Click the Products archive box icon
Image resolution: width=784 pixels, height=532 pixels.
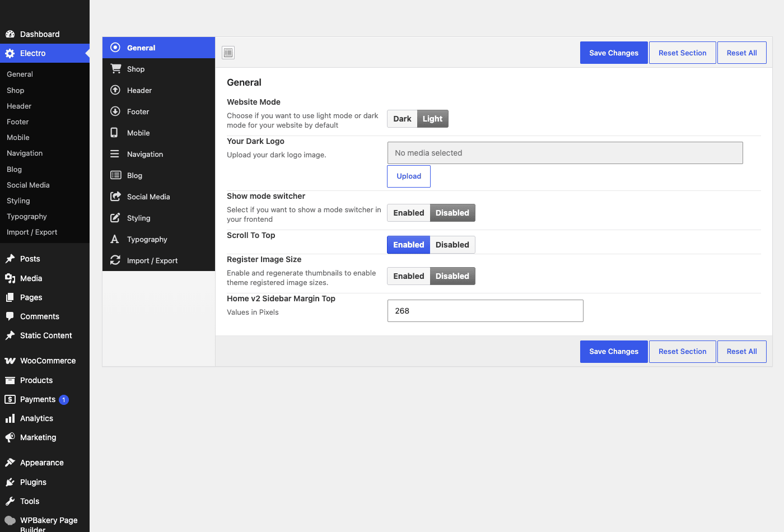(10, 380)
